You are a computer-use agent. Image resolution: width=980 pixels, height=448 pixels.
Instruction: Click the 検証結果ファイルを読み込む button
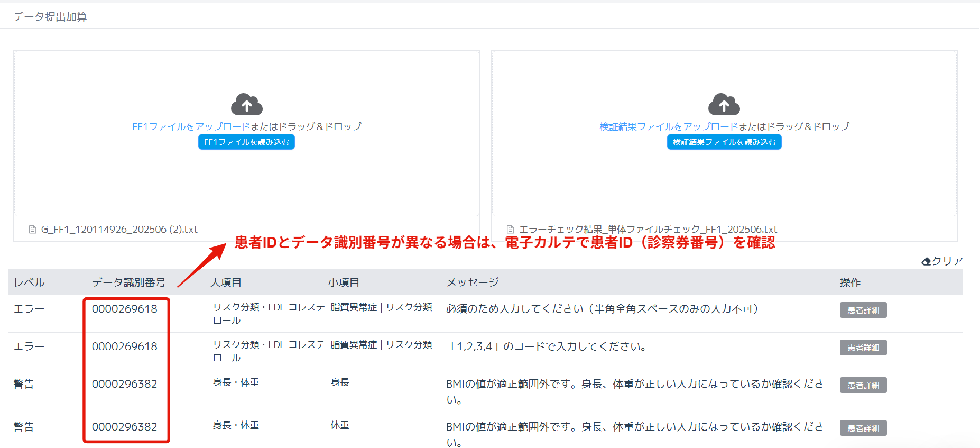pos(724,142)
